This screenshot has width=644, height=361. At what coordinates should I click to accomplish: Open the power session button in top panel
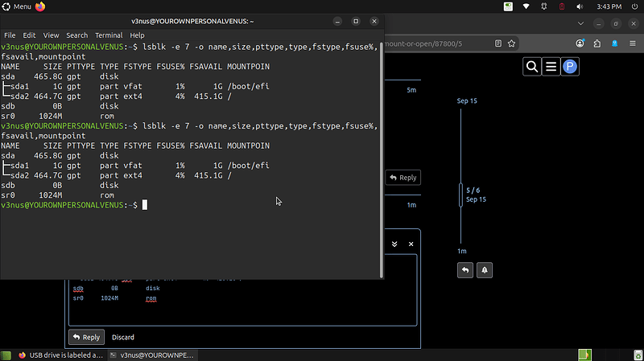coord(634,6)
